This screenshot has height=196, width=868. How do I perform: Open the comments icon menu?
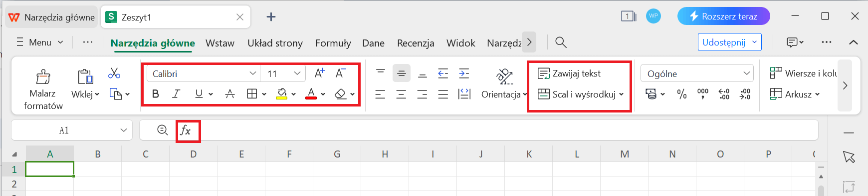(795, 42)
